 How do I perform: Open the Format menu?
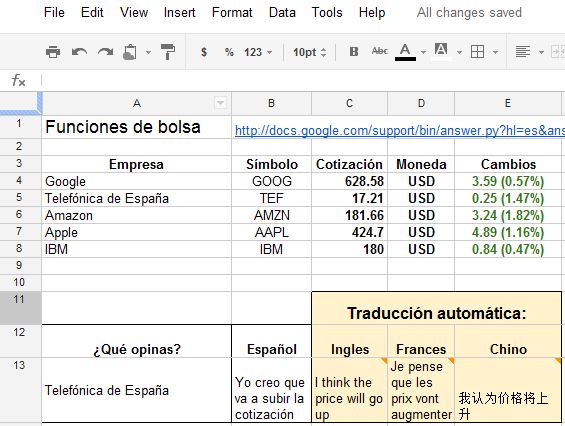pos(232,13)
